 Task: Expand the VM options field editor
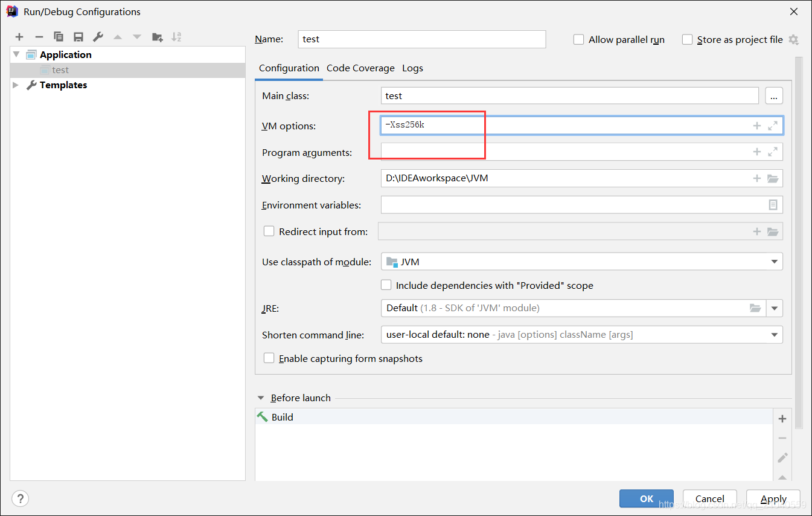point(773,126)
